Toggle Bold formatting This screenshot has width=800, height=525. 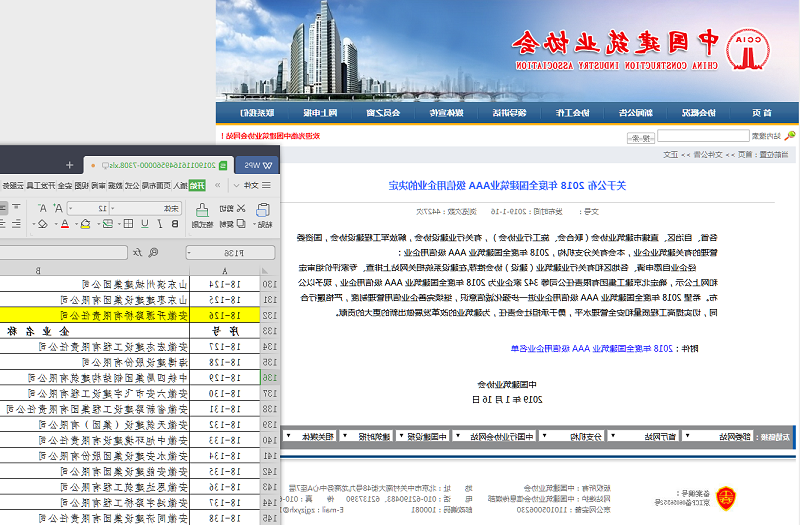click(175, 223)
